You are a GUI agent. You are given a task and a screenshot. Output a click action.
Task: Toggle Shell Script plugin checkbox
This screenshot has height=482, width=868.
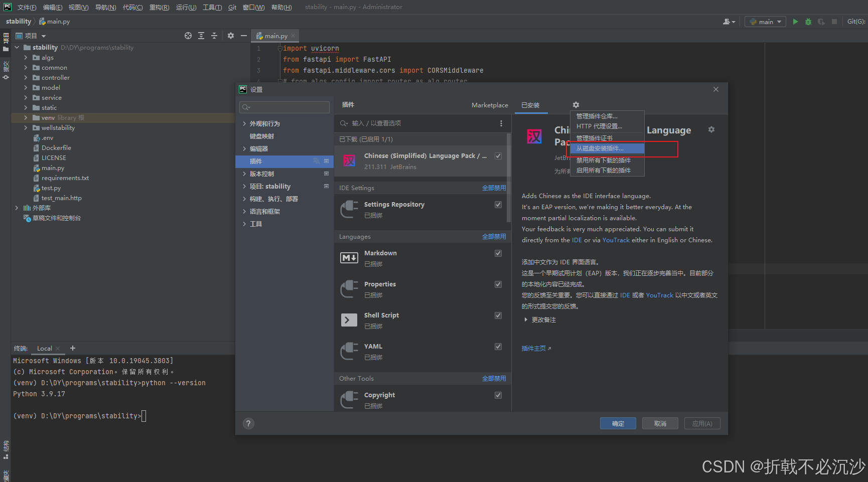point(498,315)
